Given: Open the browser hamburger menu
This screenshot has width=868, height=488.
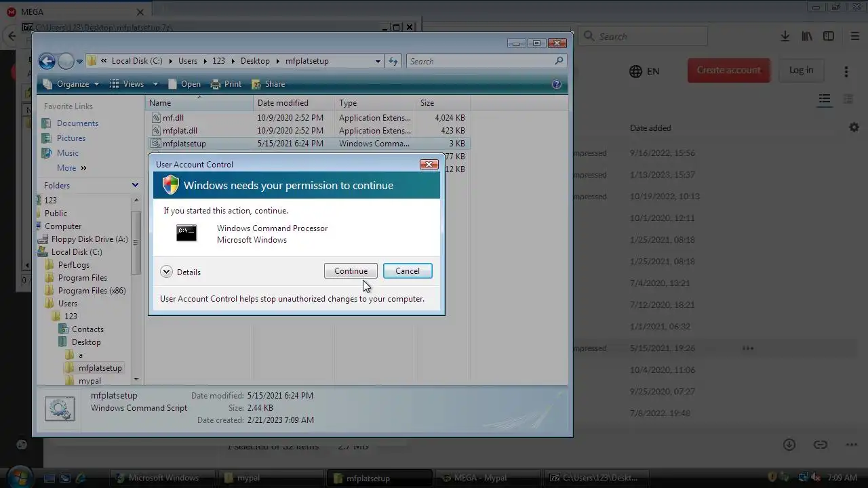Looking at the screenshot, I should click(x=855, y=37).
